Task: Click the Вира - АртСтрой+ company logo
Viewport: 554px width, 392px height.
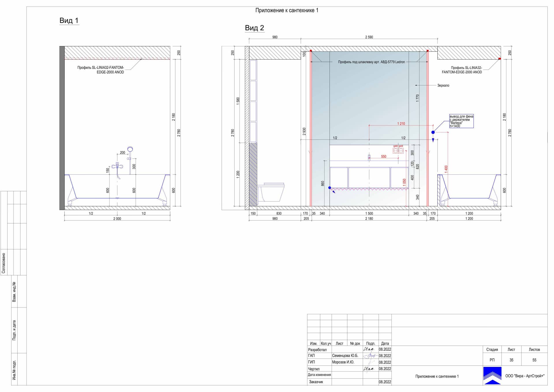Action: 492,376
